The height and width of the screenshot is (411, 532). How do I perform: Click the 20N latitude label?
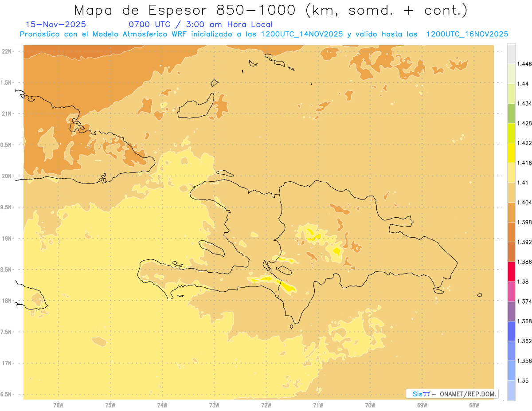tap(8, 176)
